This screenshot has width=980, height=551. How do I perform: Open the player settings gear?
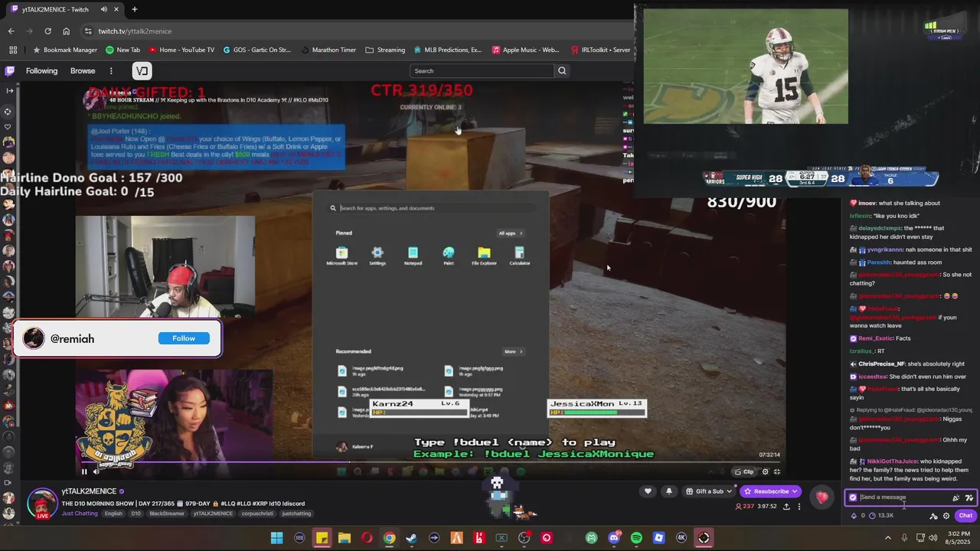(x=765, y=471)
